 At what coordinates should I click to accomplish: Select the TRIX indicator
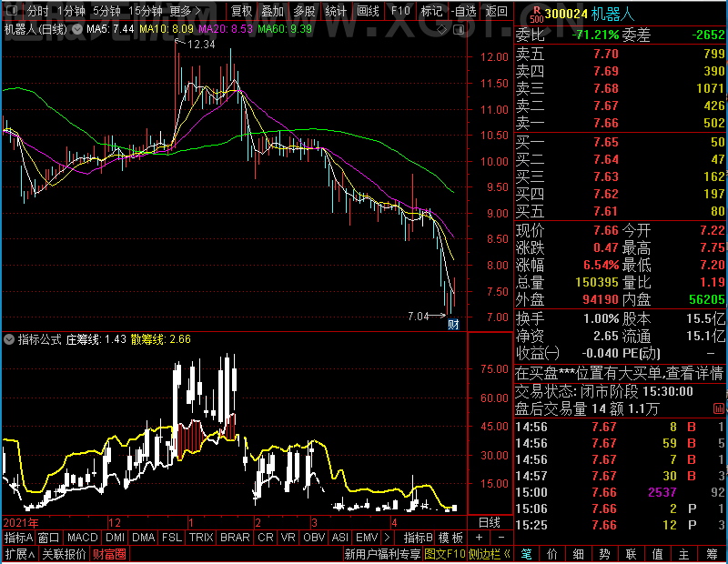click(x=201, y=538)
